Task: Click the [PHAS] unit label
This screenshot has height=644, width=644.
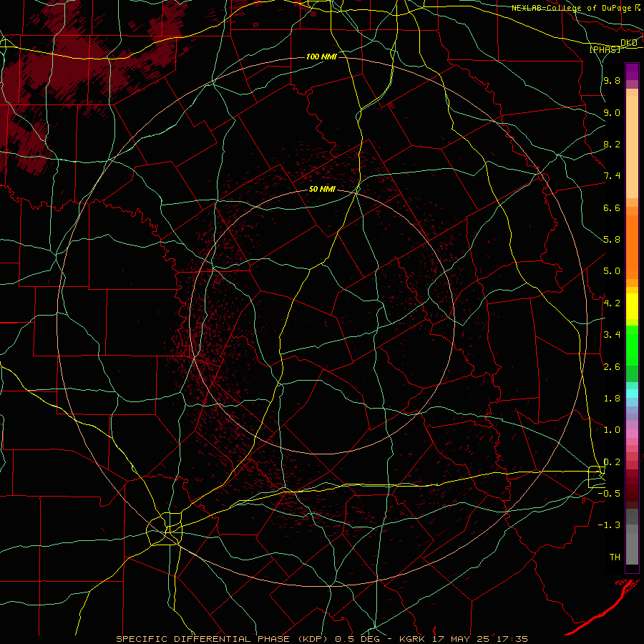Action: tap(605, 49)
